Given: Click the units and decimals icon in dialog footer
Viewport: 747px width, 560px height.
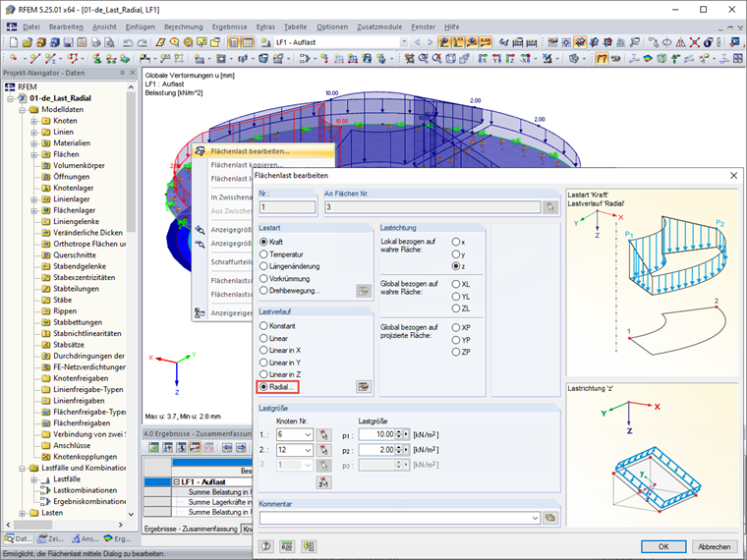Looking at the screenshot, I should click(x=287, y=546).
